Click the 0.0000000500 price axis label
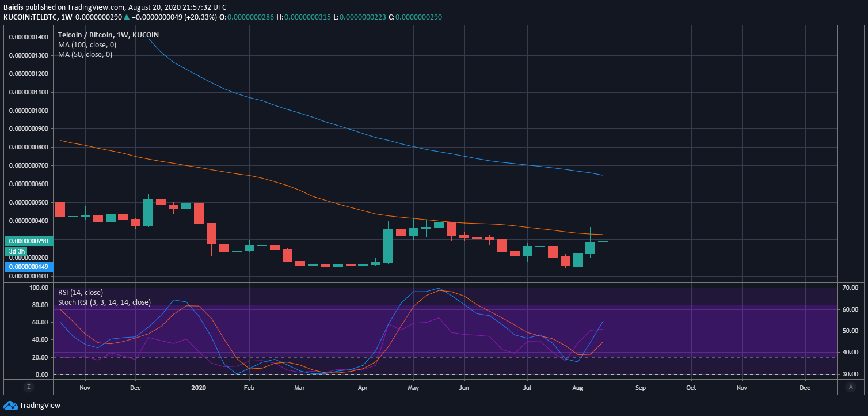868x416 pixels. pos(28,203)
